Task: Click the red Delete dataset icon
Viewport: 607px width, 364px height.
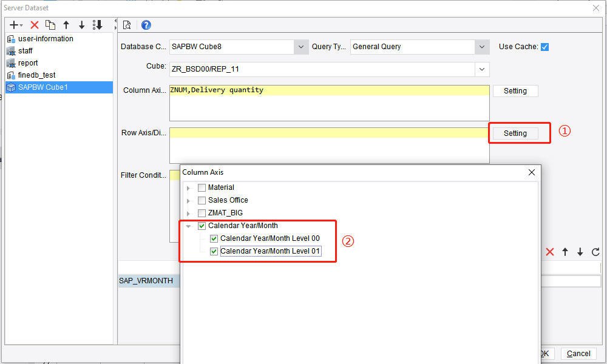Action: pyautogui.click(x=35, y=25)
